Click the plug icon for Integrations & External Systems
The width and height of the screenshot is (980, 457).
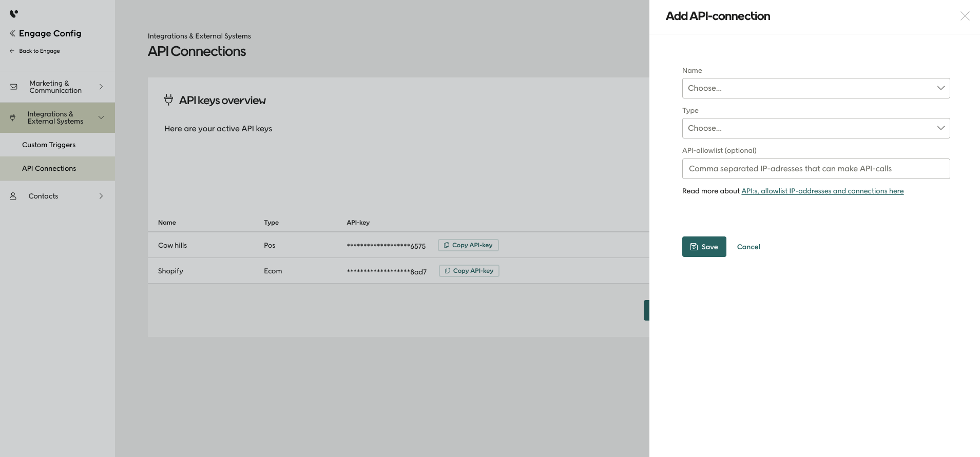(13, 117)
